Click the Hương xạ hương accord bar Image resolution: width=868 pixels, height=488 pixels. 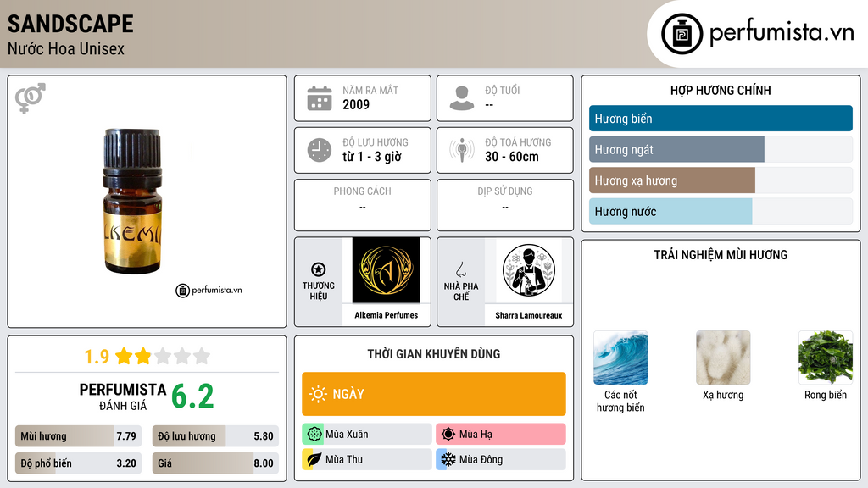(x=721, y=180)
